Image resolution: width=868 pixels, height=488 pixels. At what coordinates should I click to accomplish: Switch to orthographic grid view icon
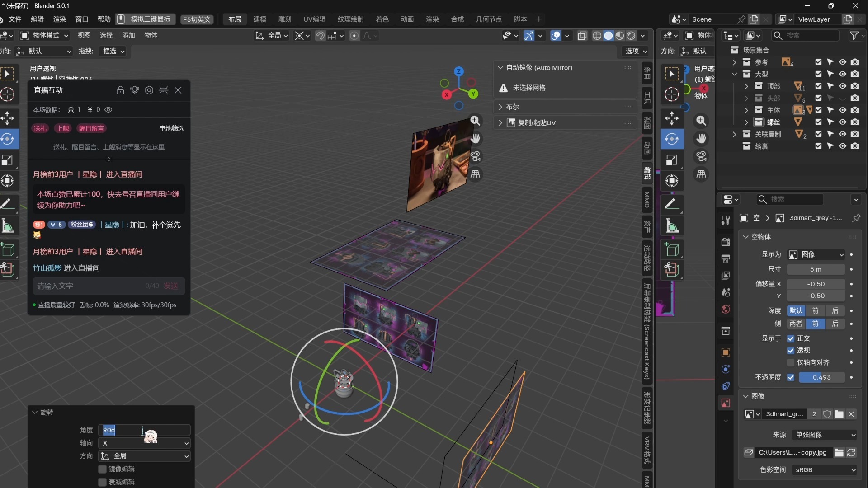click(x=475, y=174)
